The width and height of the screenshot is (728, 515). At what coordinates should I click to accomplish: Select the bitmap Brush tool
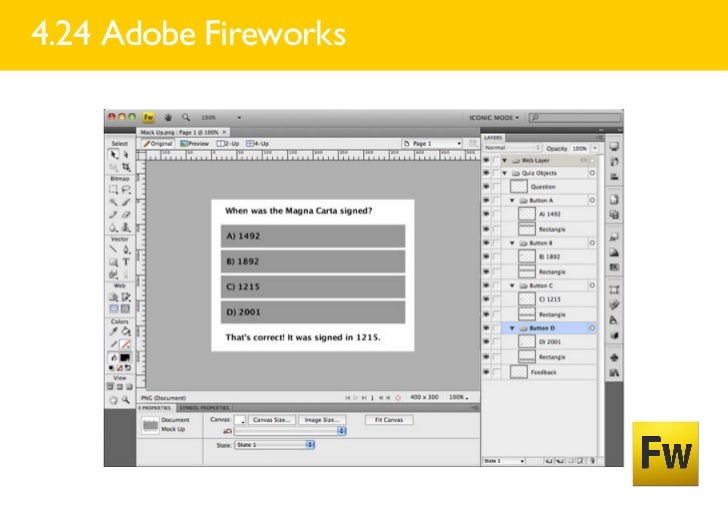[x=126, y=202]
